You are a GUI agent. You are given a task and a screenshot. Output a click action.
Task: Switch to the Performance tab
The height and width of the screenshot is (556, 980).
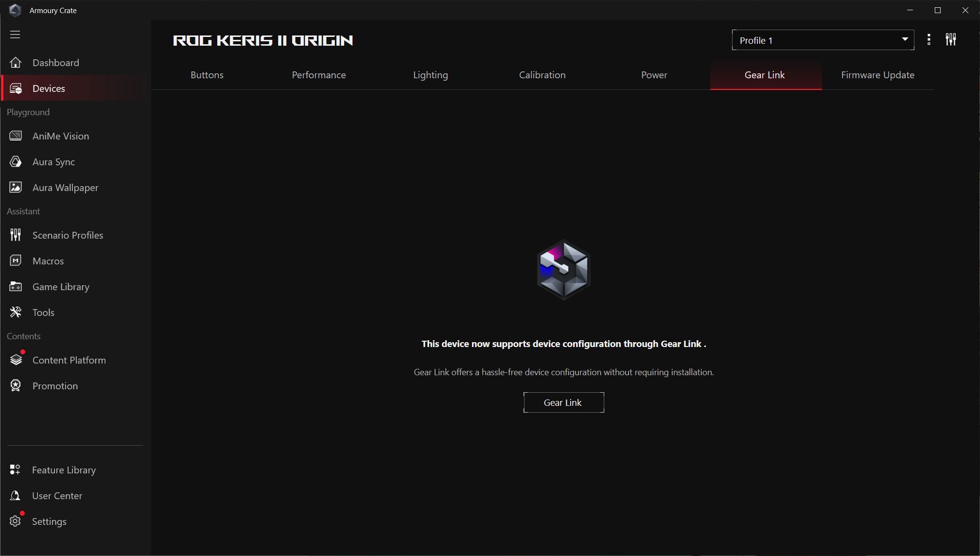(x=319, y=75)
